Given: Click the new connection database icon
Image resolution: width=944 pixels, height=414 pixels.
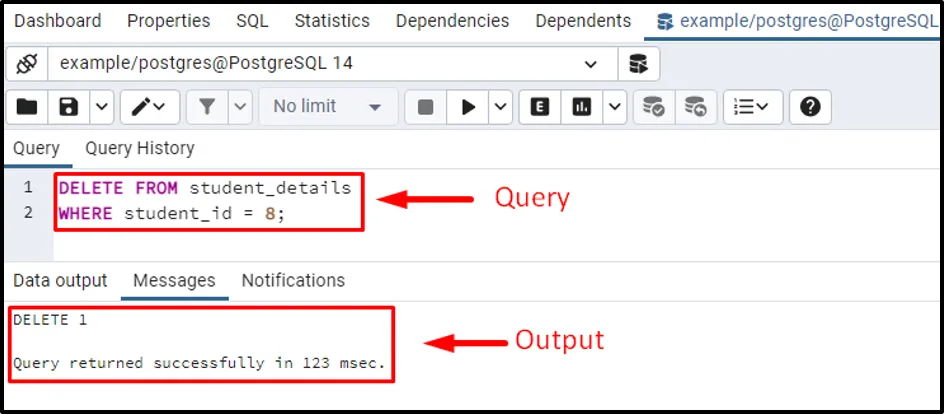Looking at the screenshot, I should (638, 64).
